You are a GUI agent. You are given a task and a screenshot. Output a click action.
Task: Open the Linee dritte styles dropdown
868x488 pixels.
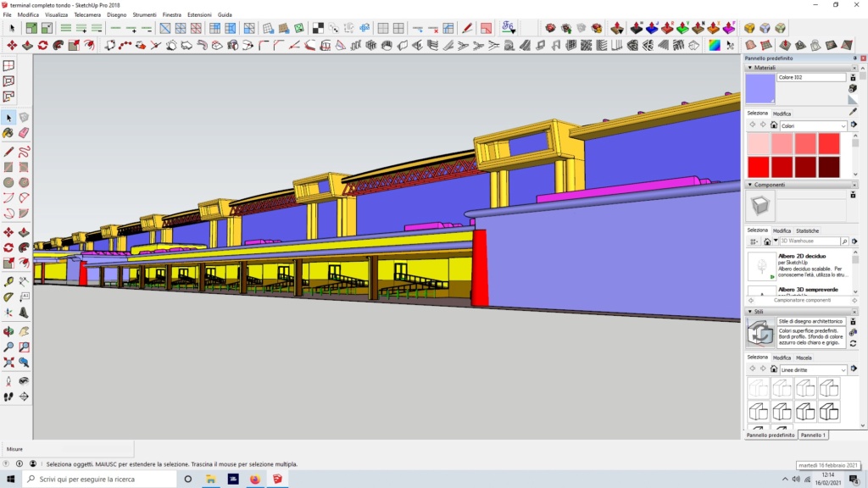813,369
